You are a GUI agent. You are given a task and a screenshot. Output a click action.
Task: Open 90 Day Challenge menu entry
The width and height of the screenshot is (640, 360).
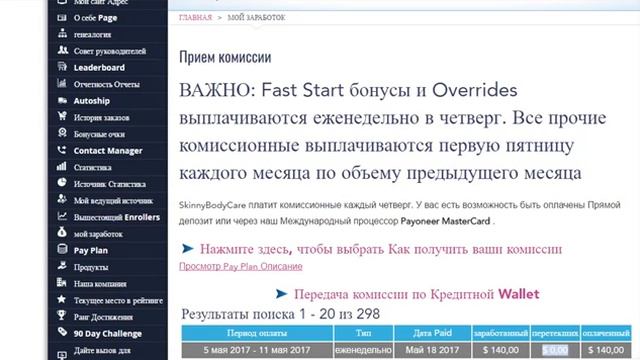click(108, 334)
